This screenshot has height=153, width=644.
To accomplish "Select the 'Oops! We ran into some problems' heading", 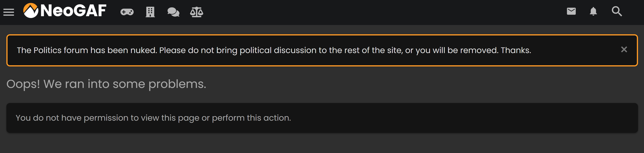I will coord(106,84).
